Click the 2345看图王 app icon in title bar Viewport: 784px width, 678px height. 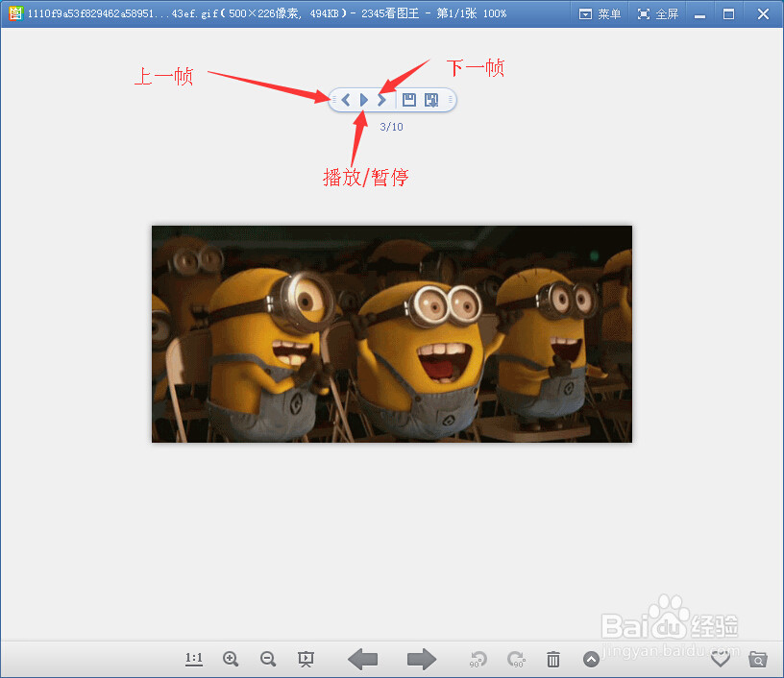coord(15,13)
